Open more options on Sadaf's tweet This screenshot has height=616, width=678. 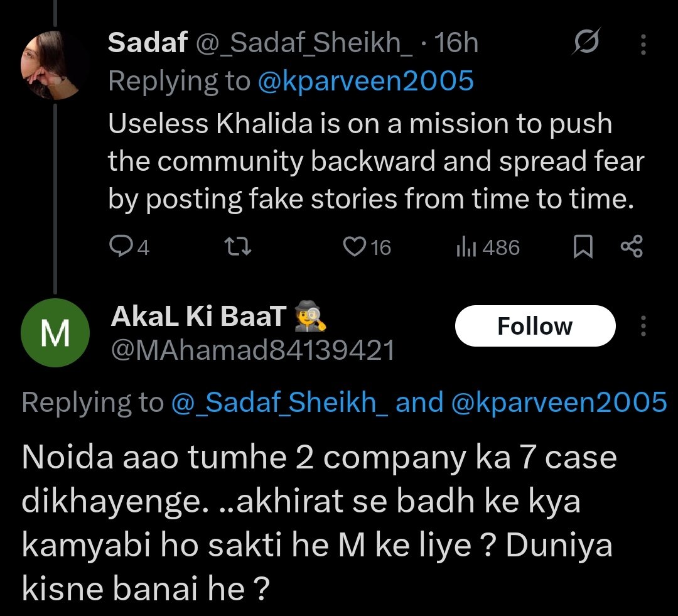click(643, 44)
